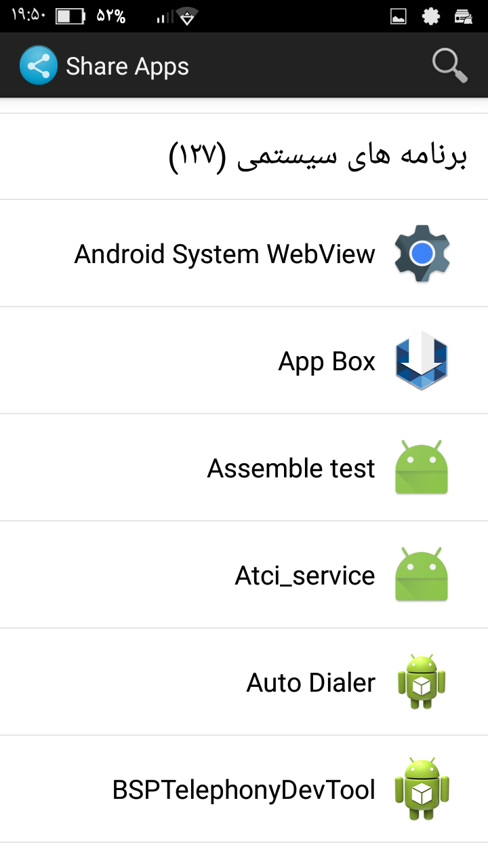Tap the system apps (۱۲۷) section header
The width and height of the screenshot is (488, 868).
[x=244, y=157]
